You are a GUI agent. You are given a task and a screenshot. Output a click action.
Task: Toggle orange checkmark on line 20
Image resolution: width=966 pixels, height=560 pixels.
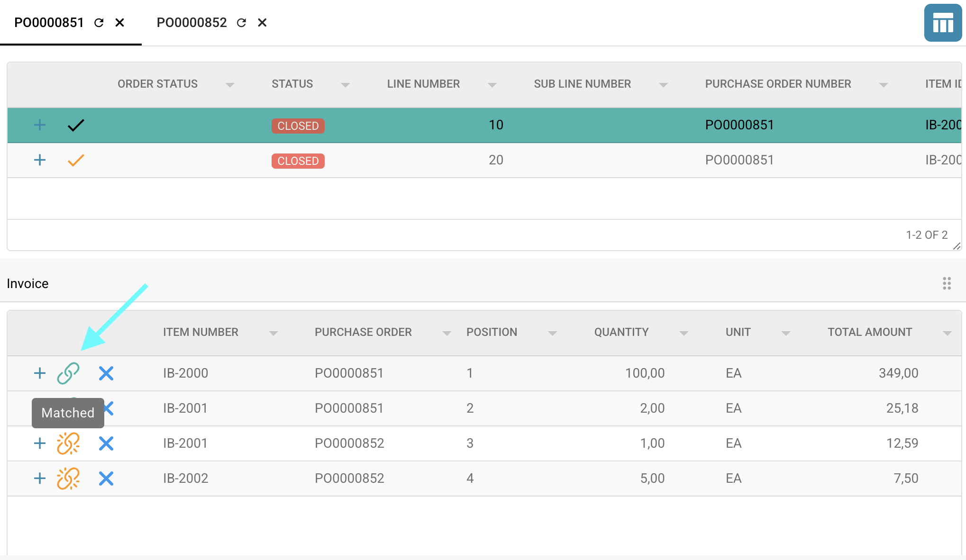click(76, 160)
